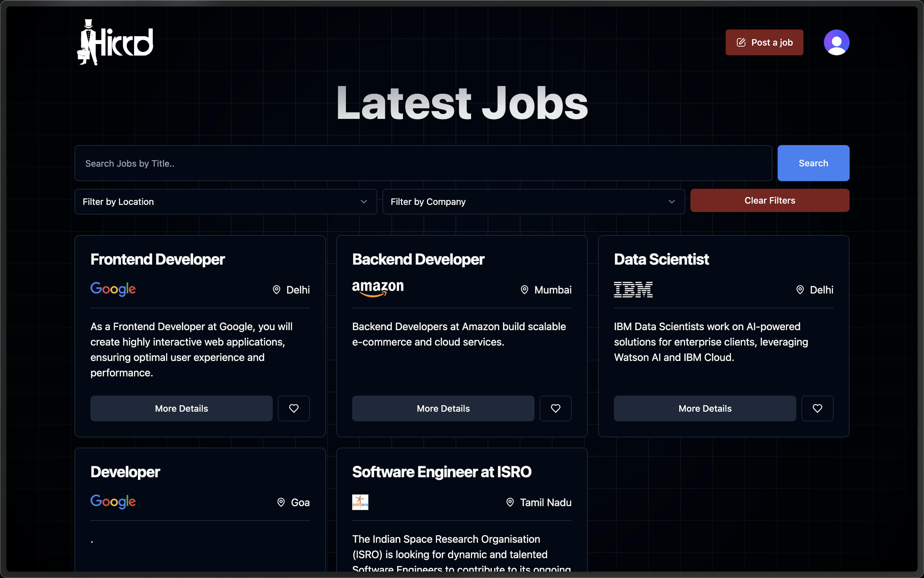Open More Details for Frontend Developer
Screen dimensions: 924x578
click(181, 408)
